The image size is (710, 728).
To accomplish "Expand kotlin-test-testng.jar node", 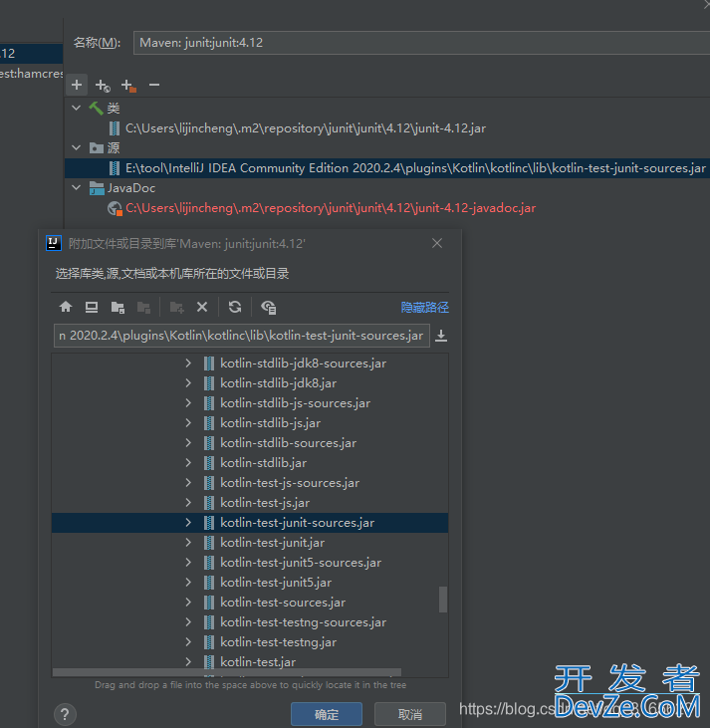I will (x=188, y=642).
